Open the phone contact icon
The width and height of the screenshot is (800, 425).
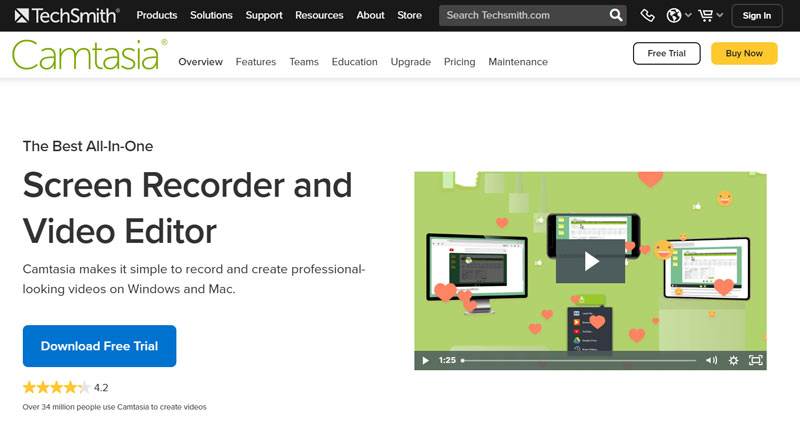[x=647, y=16]
